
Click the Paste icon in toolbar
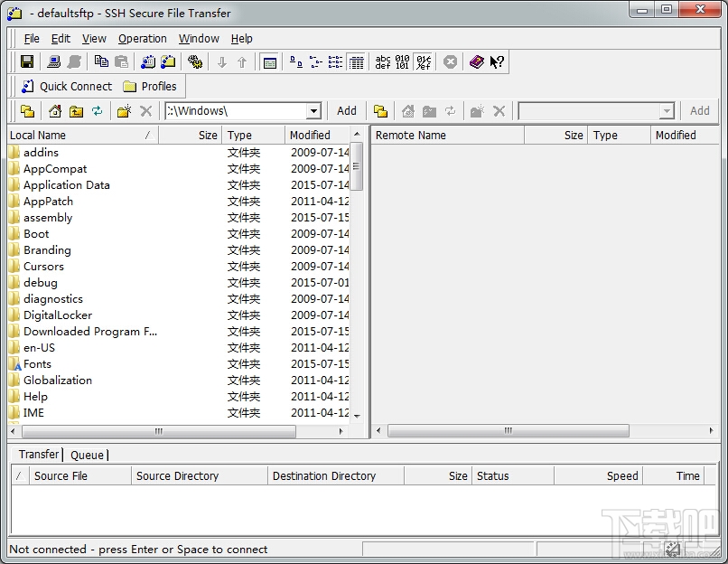[121, 61]
